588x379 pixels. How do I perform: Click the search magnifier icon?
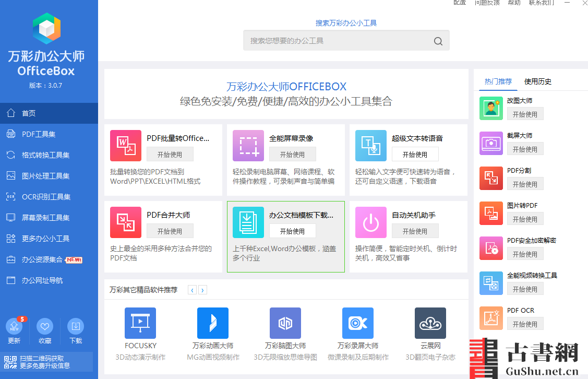tap(438, 41)
